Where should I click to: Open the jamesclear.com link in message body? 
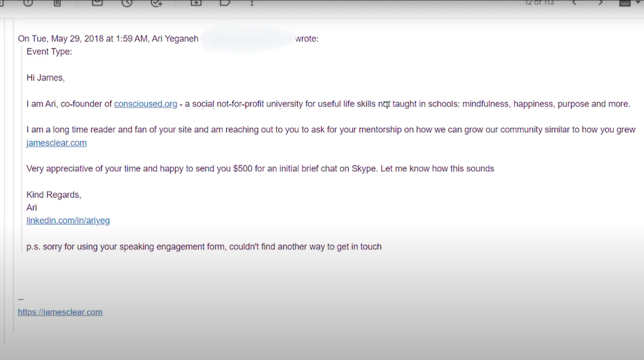click(x=56, y=143)
